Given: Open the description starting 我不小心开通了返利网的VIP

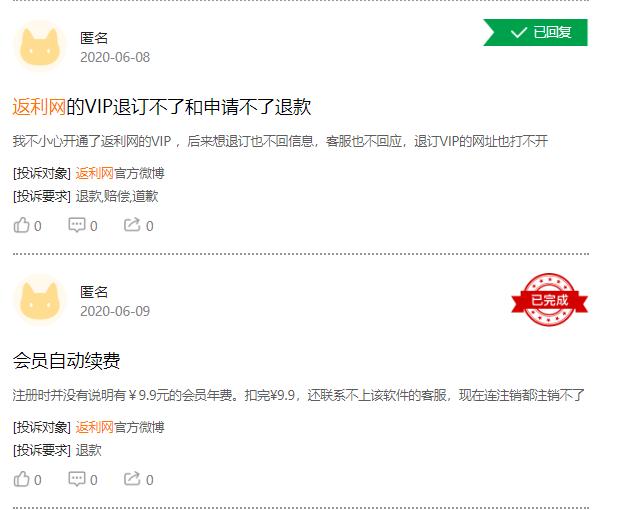Looking at the screenshot, I should 280,141.
